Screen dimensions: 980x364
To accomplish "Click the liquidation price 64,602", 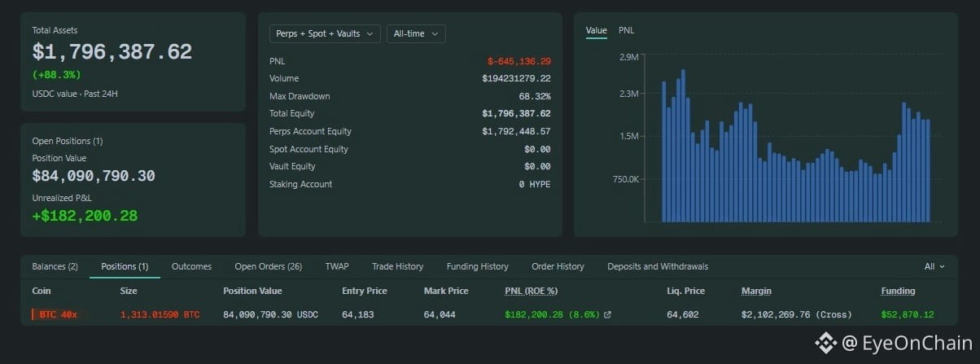I will pyautogui.click(x=682, y=314).
